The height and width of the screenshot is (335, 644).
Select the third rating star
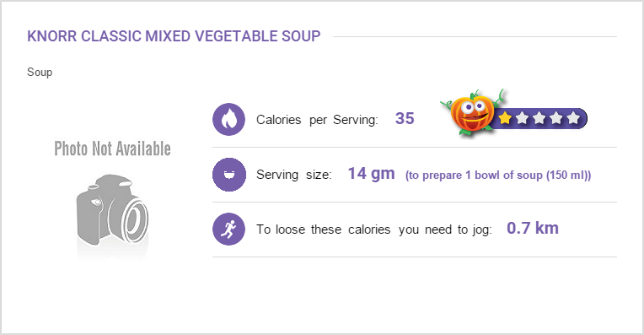click(x=539, y=118)
